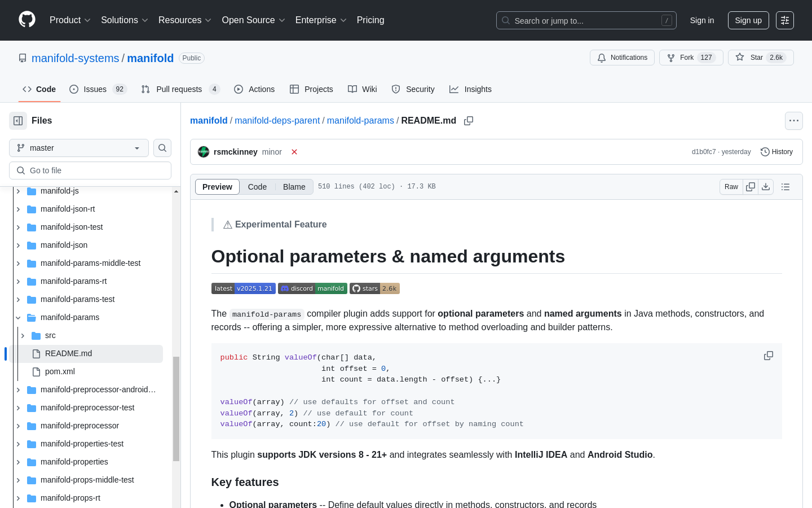Screen dimensions: 812x508
Task: Open the minor commit message link
Action: 272,152
